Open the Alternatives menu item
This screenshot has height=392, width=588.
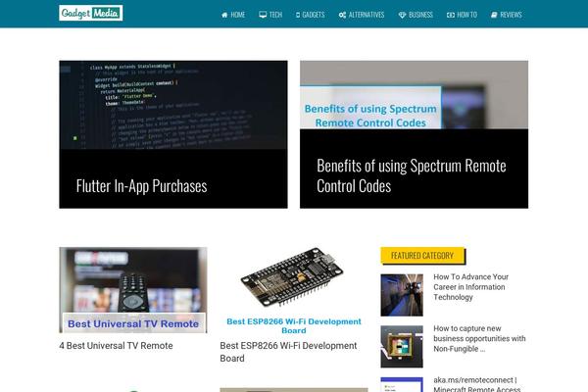(362, 15)
